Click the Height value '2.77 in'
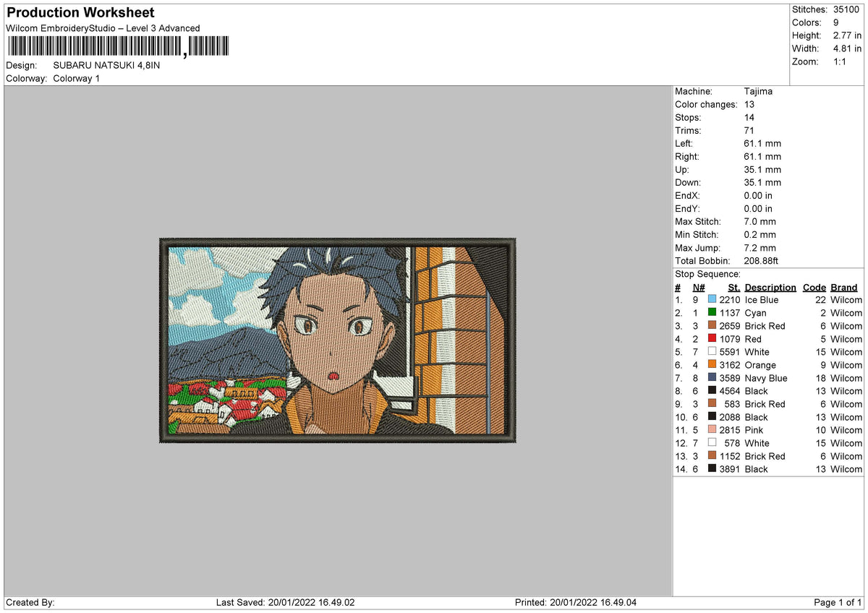 (x=848, y=35)
